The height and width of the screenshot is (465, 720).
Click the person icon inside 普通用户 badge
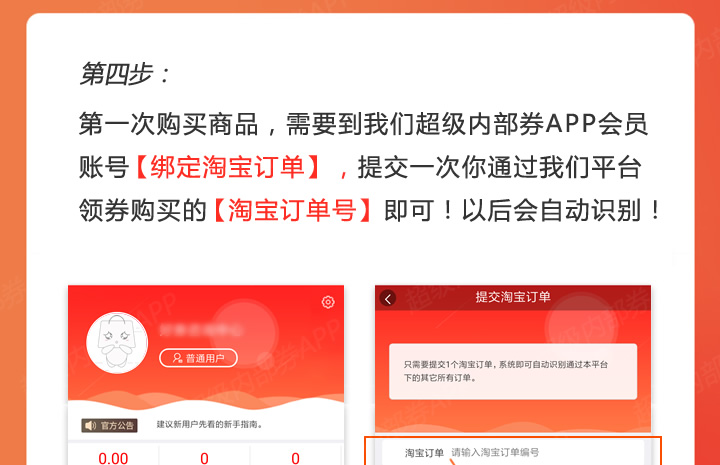(177, 358)
